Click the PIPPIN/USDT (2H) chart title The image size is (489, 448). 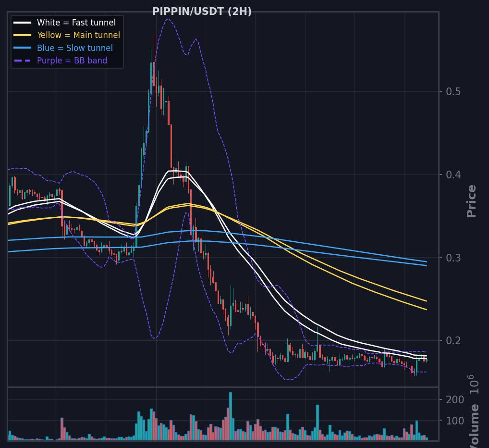point(202,12)
